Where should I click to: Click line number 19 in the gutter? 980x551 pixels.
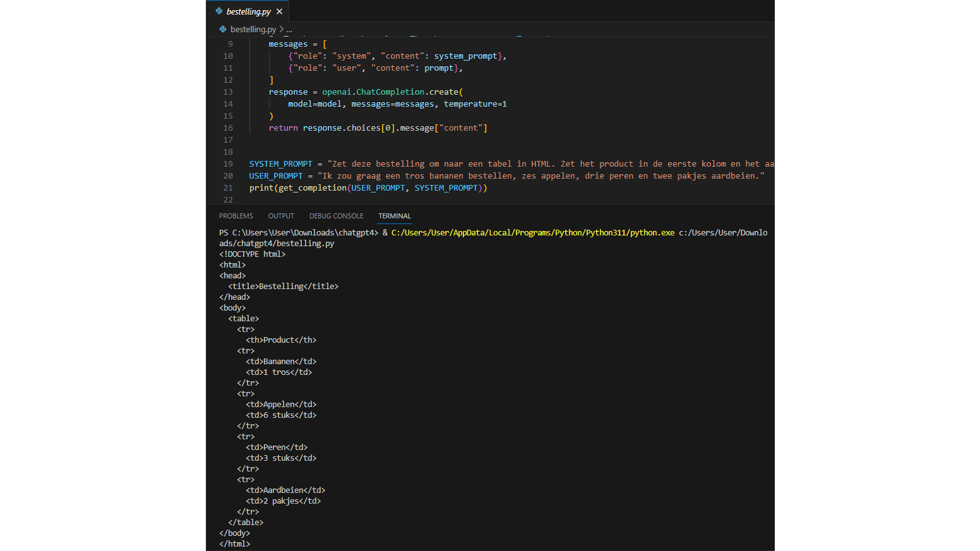point(228,164)
